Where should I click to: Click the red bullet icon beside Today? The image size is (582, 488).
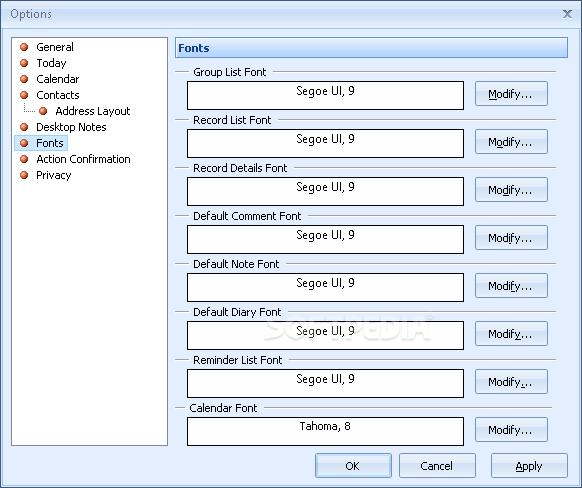[x=24, y=63]
